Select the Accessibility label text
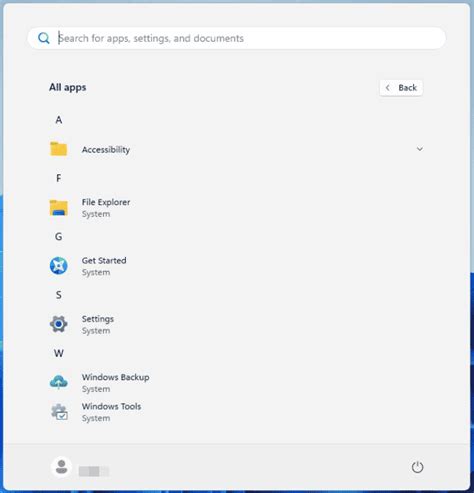Viewport: 474px width, 493px height. tap(106, 150)
